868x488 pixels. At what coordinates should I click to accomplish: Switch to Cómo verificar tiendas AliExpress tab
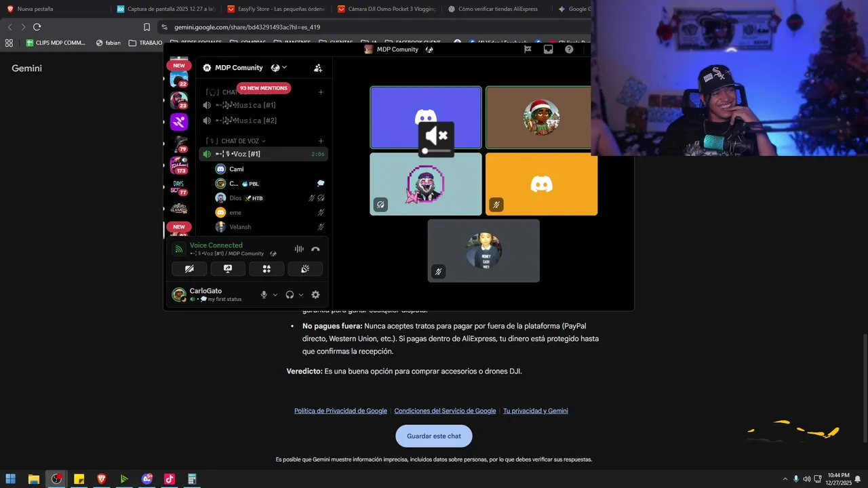(496, 9)
